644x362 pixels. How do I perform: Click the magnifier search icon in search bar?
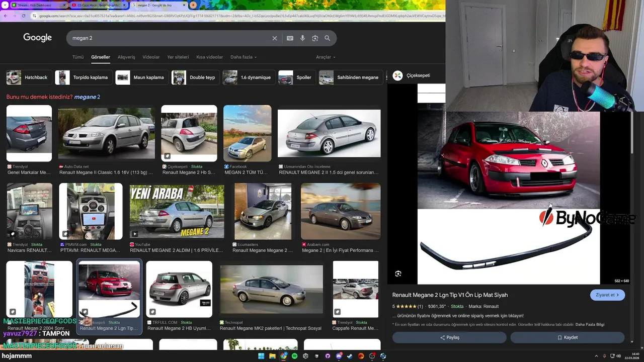pyautogui.click(x=328, y=38)
